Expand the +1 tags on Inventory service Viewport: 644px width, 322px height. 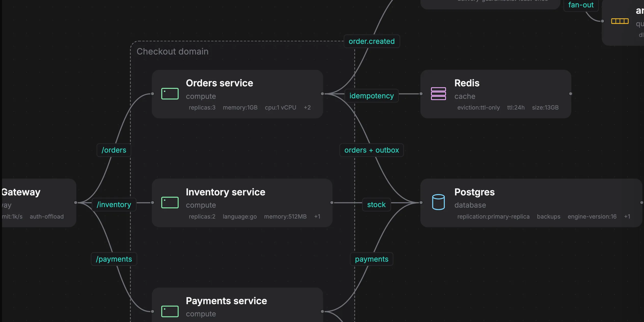coord(317,217)
